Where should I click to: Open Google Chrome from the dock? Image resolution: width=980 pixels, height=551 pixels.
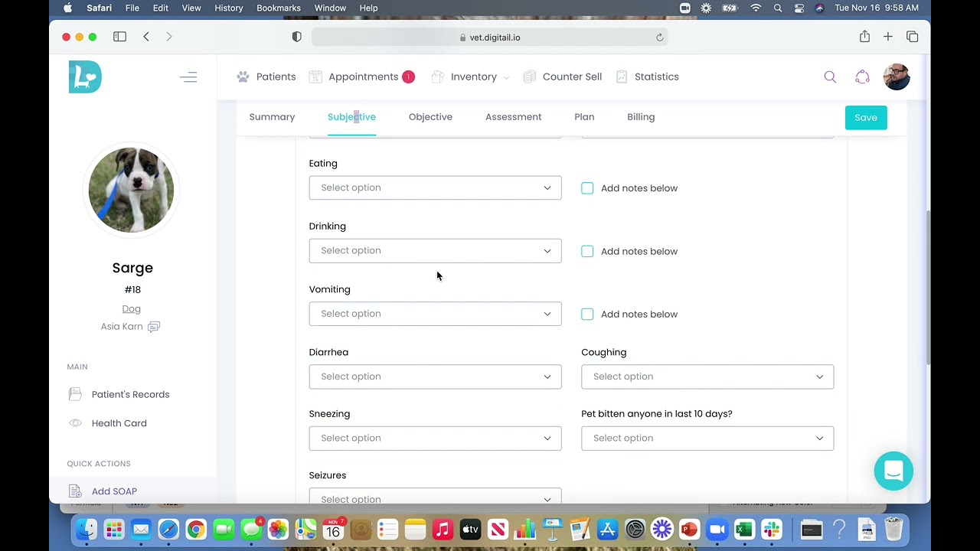pos(196,530)
